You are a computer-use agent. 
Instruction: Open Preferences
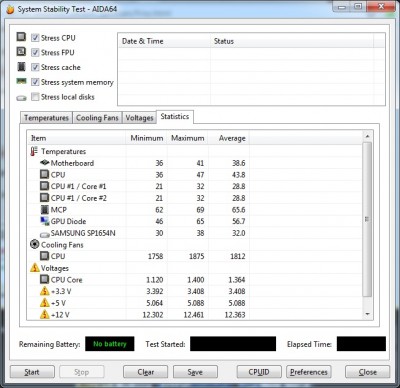pos(309,372)
